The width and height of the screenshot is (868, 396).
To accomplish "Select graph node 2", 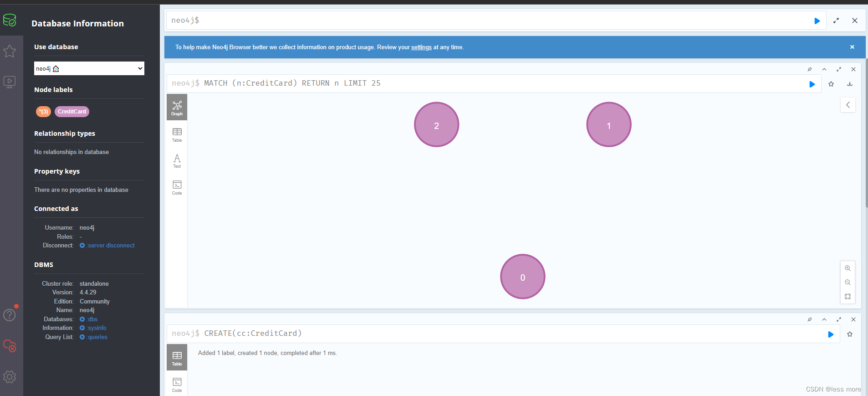I will point(436,124).
